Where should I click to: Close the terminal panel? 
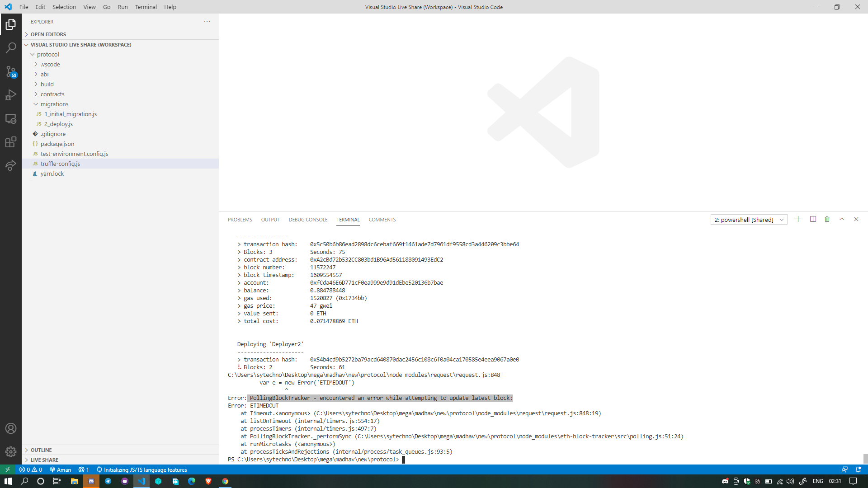[x=856, y=219]
